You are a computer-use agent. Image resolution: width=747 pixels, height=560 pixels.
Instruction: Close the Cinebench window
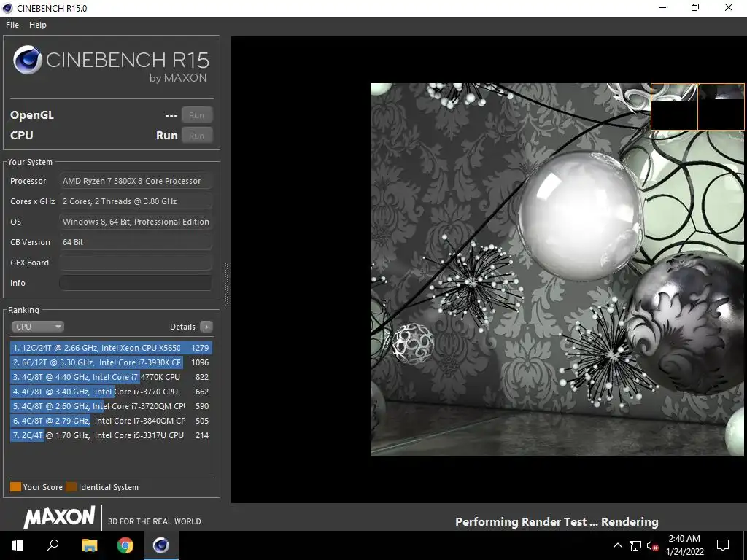pyautogui.click(x=729, y=8)
